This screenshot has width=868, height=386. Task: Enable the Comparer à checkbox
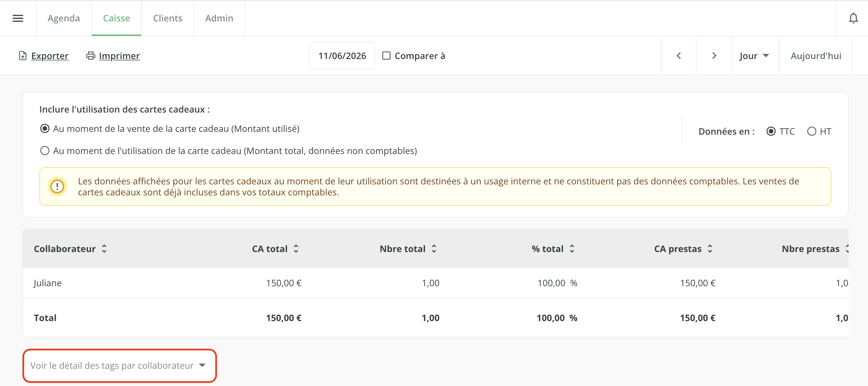pos(386,56)
